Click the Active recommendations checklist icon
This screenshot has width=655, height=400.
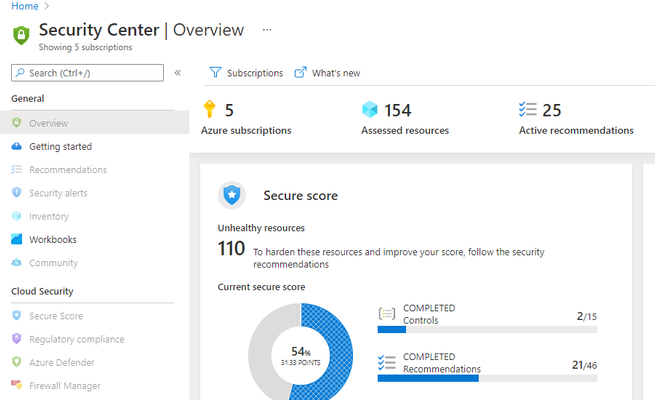coord(528,109)
